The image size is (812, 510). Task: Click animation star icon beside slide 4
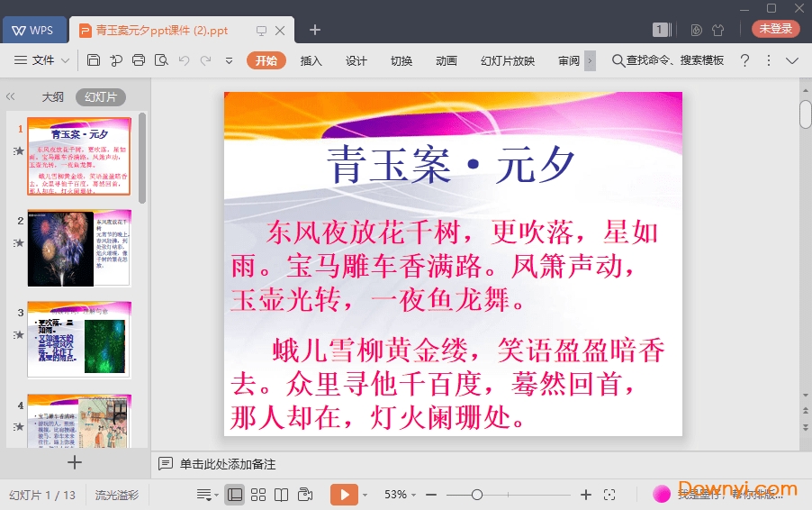(x=19, y=426)
